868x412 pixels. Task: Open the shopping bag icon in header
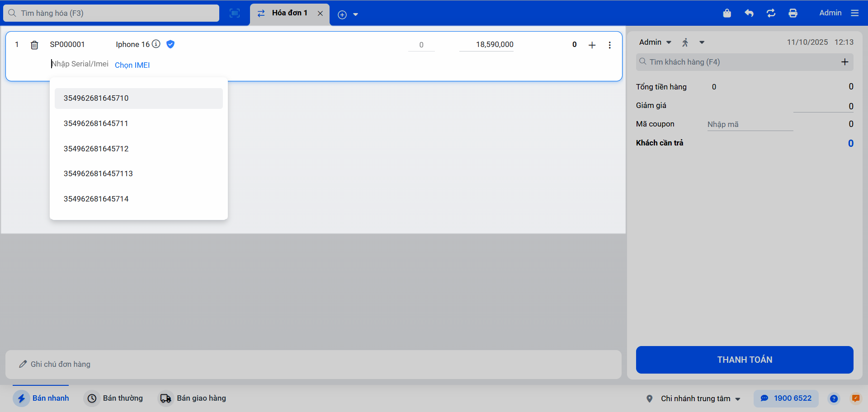(727, 13)
